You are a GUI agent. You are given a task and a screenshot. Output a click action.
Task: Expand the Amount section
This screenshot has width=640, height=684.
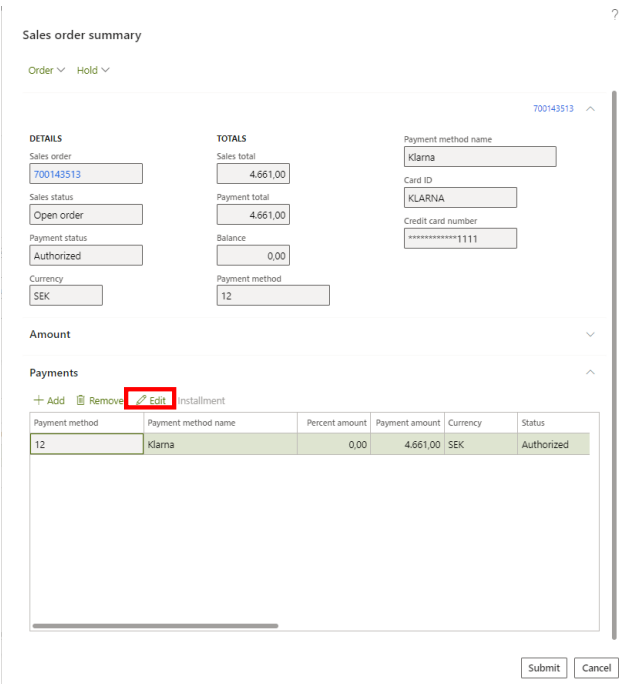(x=590, y=334)
